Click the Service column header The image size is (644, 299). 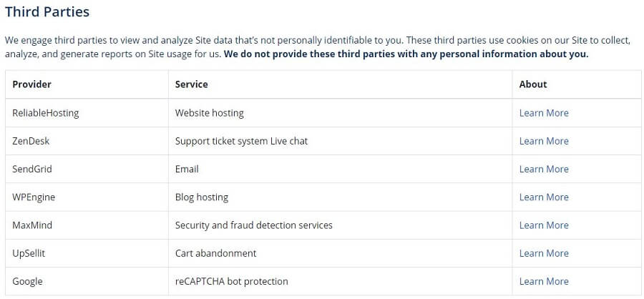click(x=191, y=84)
